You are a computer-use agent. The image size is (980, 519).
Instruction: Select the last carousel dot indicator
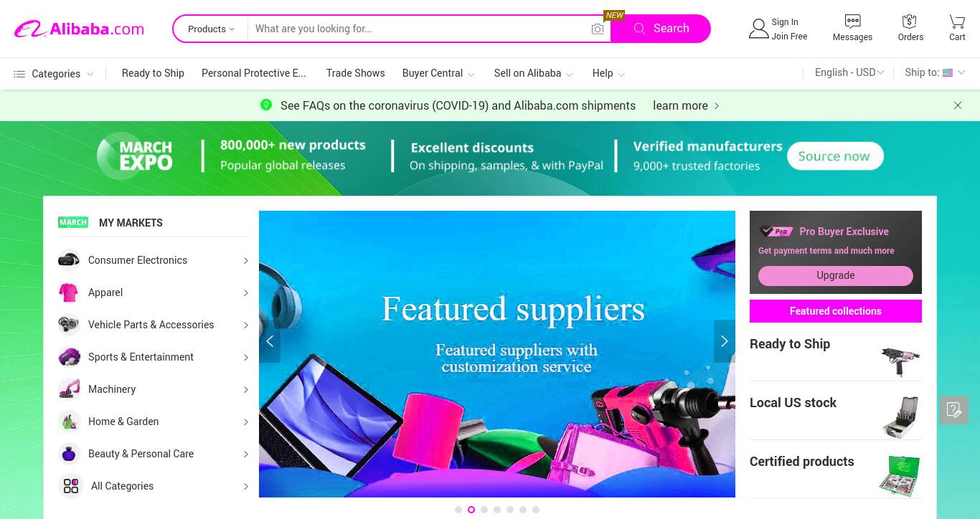[x=536, y=510]
